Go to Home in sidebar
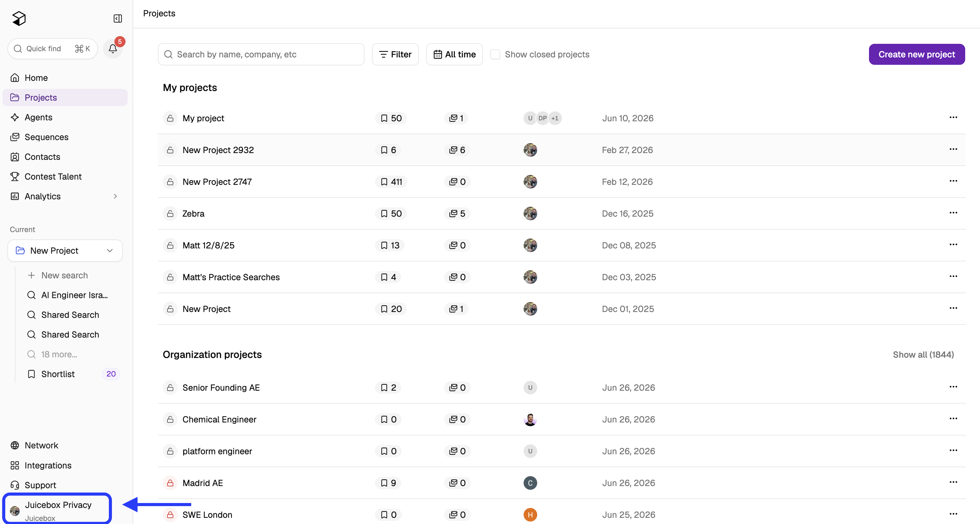 65,78
